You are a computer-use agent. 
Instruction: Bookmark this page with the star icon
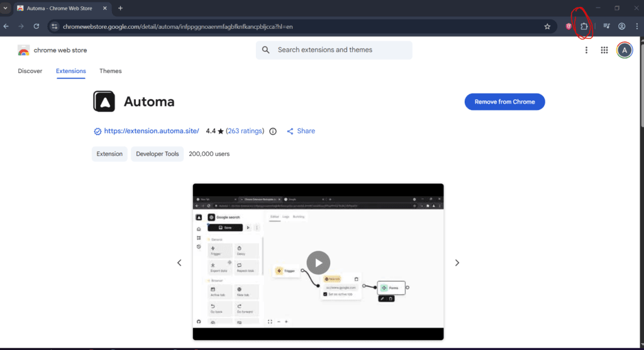click(547, 26)
